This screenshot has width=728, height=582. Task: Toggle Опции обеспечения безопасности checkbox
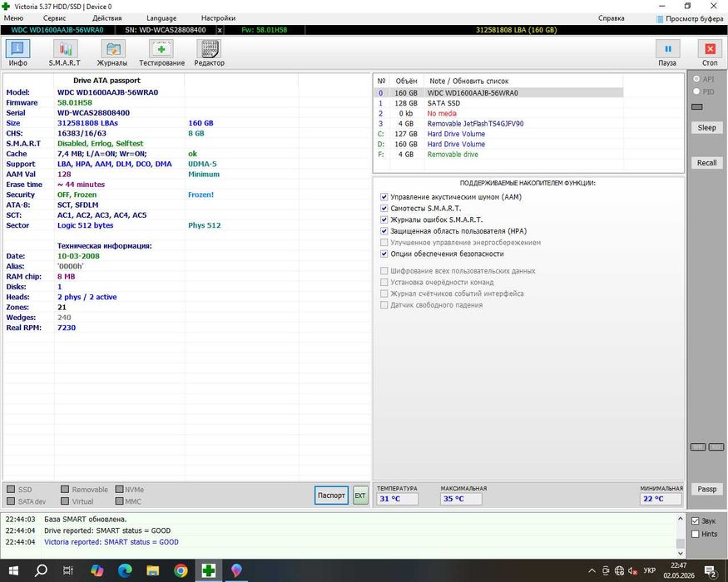[x=384, y=254]
